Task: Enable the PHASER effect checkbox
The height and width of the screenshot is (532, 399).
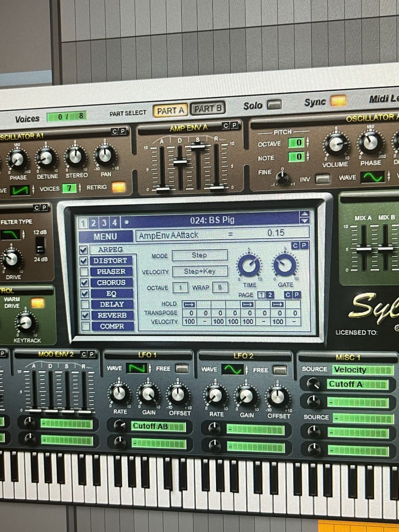Action: (x=83, y=272)
